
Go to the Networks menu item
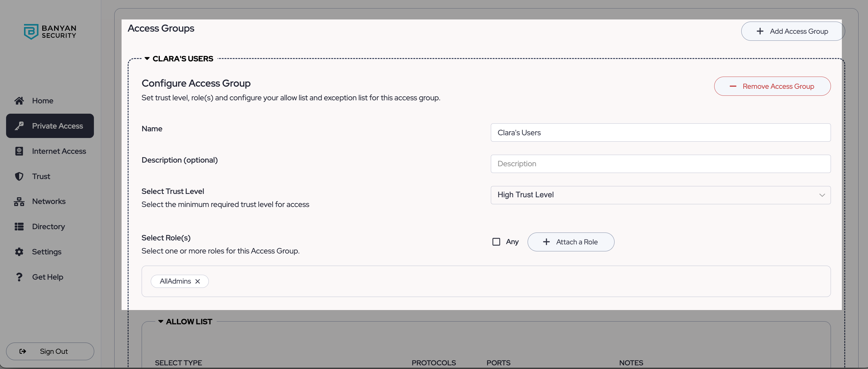click(49, 202)
